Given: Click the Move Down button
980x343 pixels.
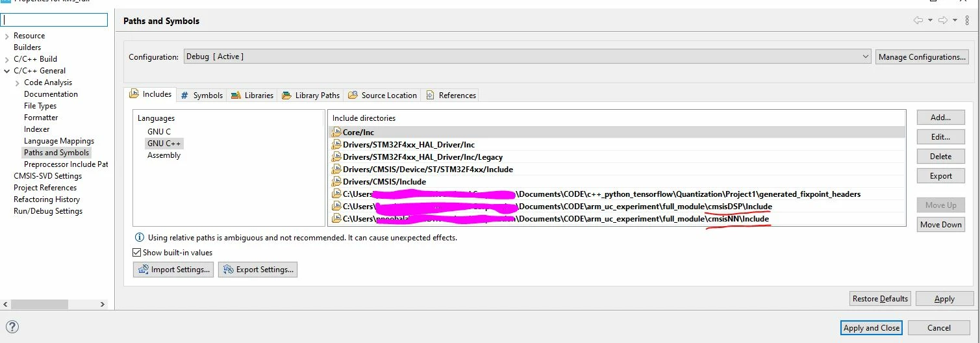Looking at the screenshot, I should (x=940, y=225).
